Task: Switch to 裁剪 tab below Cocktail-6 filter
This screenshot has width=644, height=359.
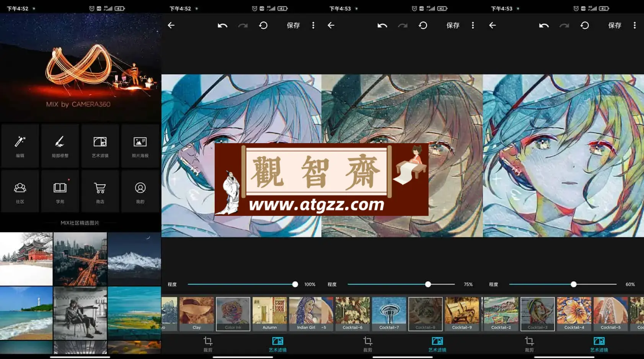Action: (x=368, y=344)
